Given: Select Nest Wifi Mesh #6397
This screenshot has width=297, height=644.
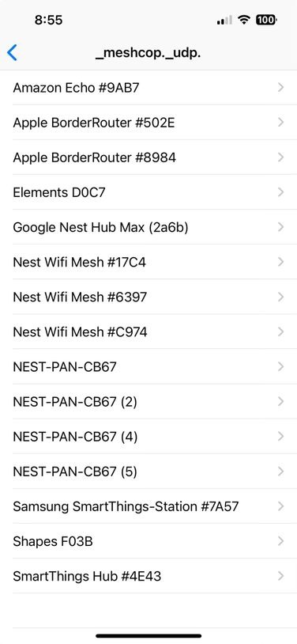Looking at the screenshot, I should pos(148,297).
